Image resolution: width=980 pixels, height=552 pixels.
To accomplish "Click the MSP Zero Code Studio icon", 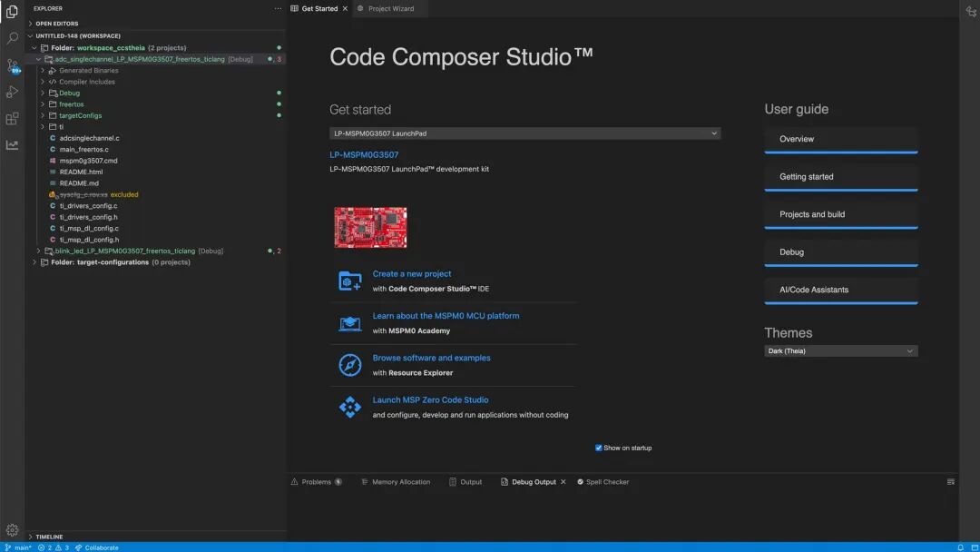I will click(x=350, y=407).
